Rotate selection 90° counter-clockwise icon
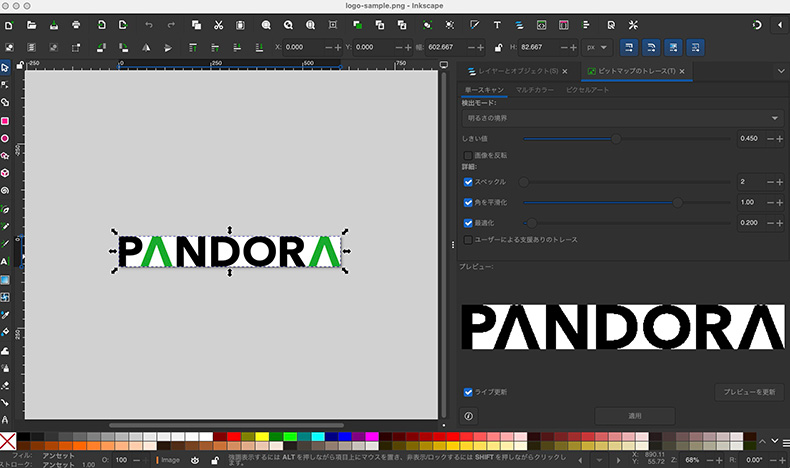Viewport: 790px width, 468px height. pos(101,47)
